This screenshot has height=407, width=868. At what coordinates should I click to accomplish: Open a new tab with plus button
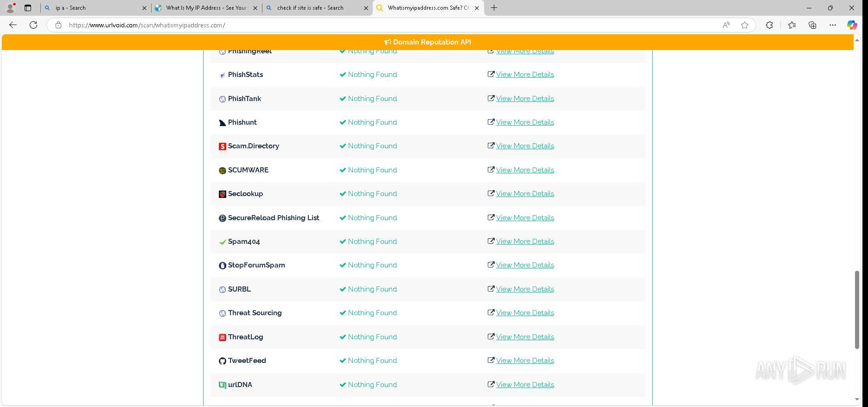(494, 8)
